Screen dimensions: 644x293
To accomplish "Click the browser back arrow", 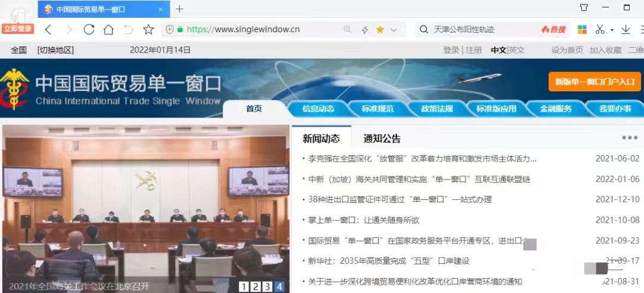I will click(x=49, y=30).
